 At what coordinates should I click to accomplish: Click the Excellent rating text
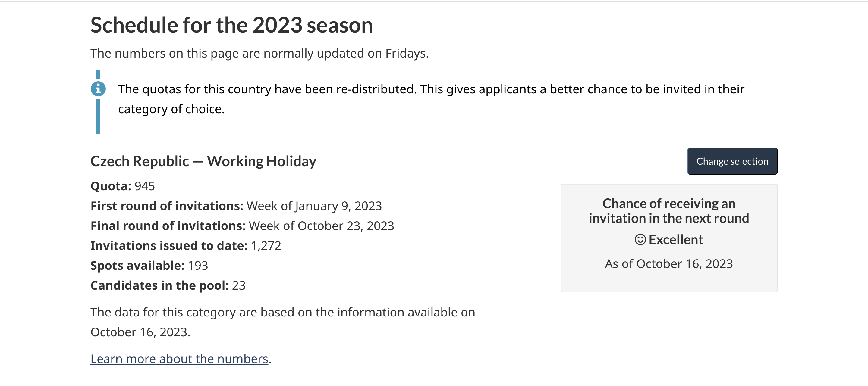tap(676, 240)
